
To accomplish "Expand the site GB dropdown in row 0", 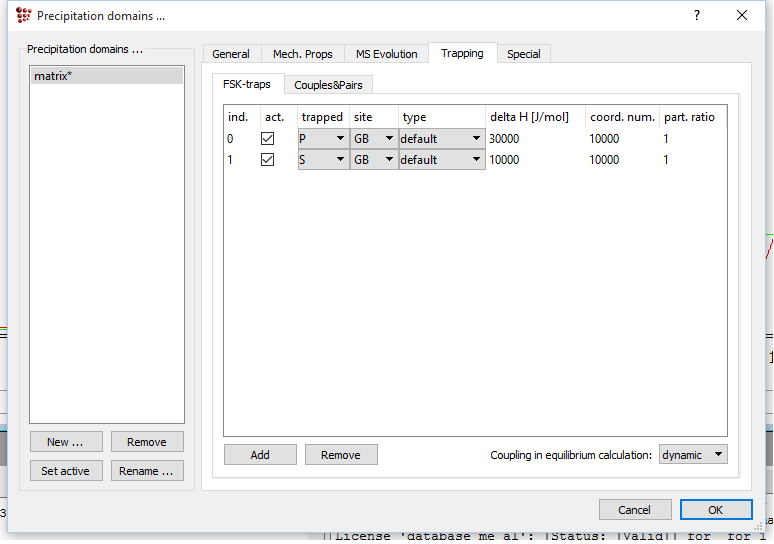I will coord(374,139).
